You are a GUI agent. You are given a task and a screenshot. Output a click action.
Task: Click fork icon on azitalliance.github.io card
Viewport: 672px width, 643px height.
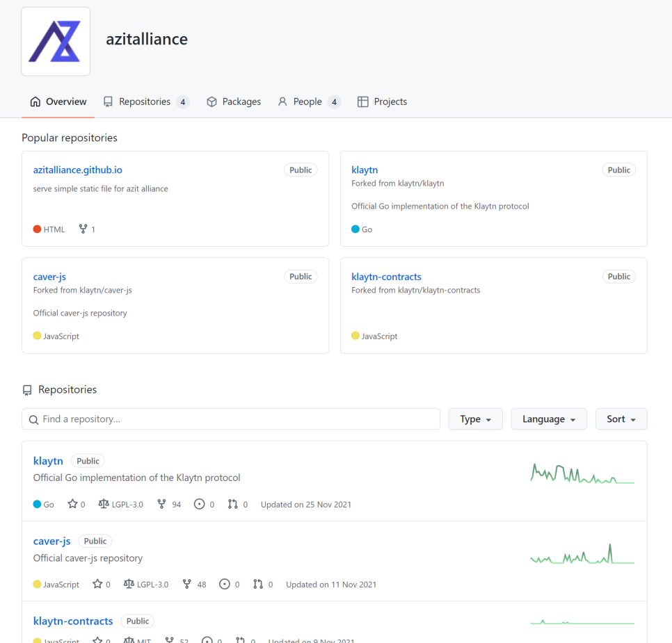[83, 229]
